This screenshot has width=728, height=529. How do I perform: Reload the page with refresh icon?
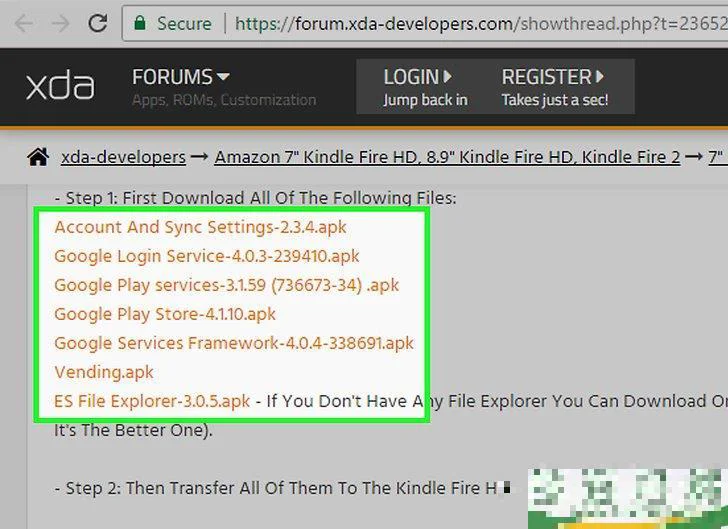[x=98, y=23]
